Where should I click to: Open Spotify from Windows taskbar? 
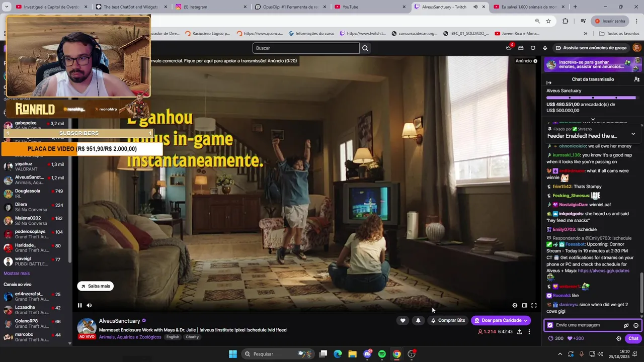pos(382,354)
